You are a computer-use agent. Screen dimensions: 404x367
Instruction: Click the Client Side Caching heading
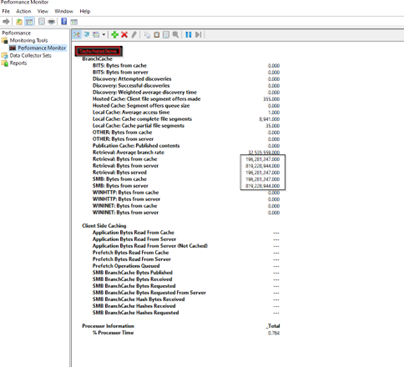click(x=104, y=225)
